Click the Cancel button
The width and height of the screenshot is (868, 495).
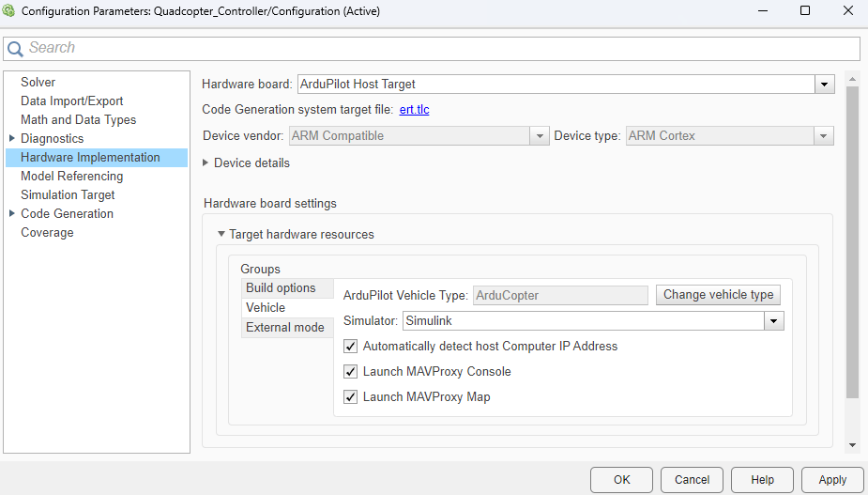point(692,480)
